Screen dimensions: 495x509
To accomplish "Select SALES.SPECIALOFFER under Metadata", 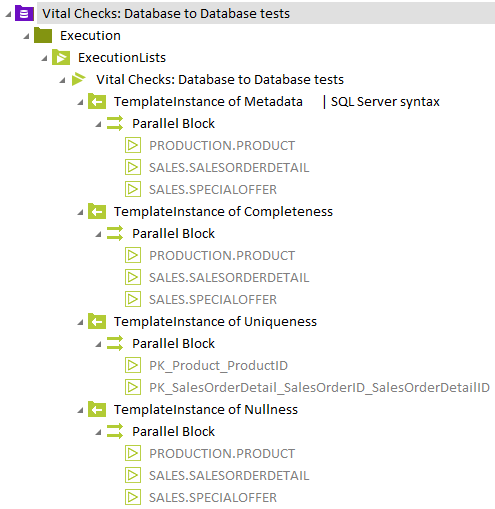I will 213,190.
